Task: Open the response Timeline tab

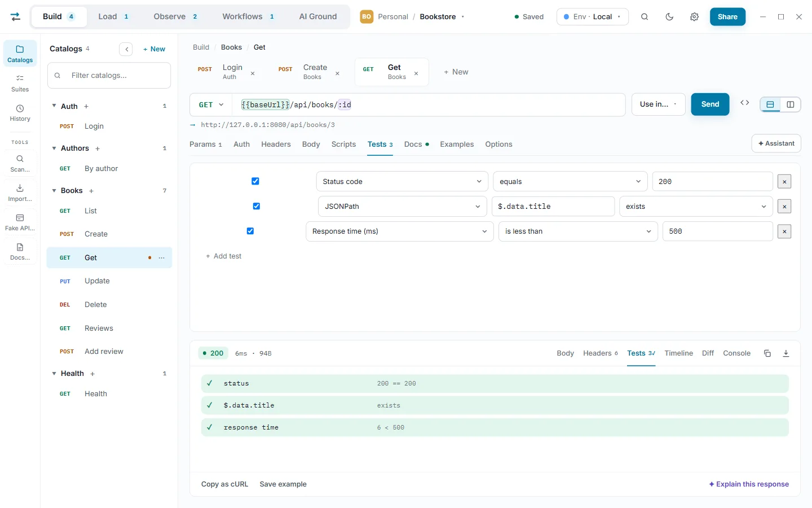Action: point(678,353)
